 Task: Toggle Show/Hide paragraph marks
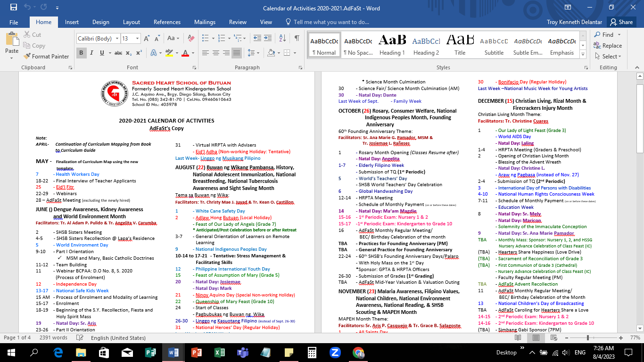click(x=297, y=39)
